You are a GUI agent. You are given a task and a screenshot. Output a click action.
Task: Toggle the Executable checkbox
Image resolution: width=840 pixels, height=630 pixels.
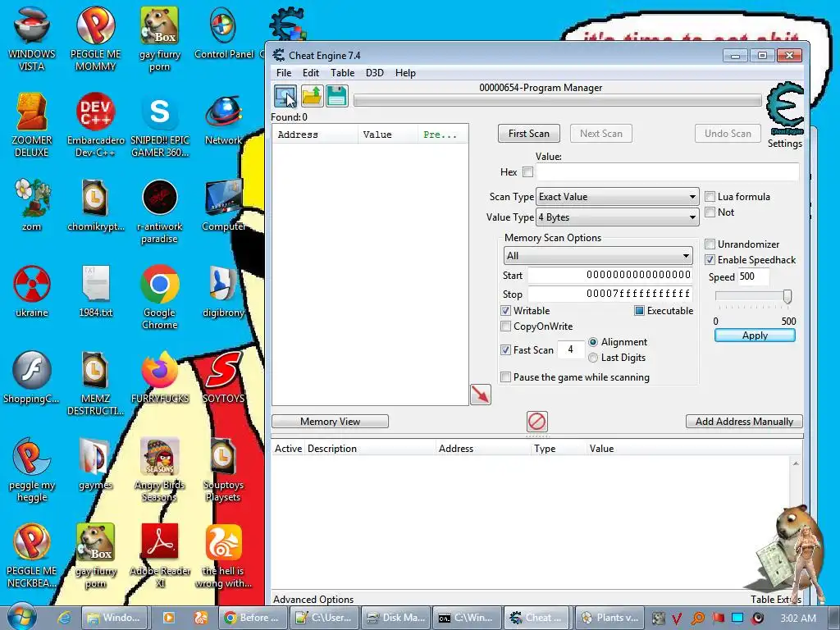(639, 311)
